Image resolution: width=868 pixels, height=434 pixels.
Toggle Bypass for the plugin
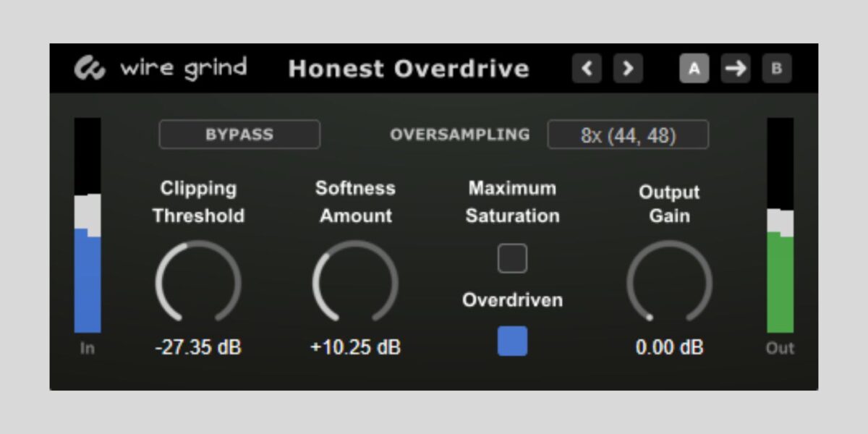(239, 134)
